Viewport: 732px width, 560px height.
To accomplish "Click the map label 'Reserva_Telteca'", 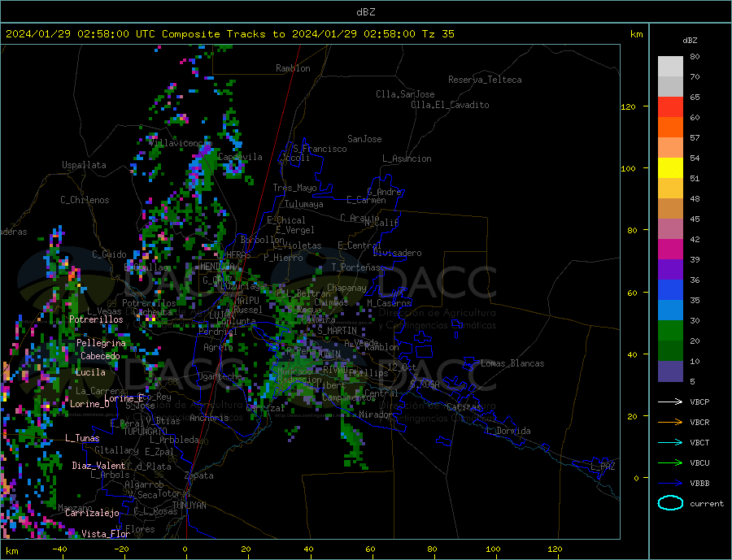I will click(485, 80).
